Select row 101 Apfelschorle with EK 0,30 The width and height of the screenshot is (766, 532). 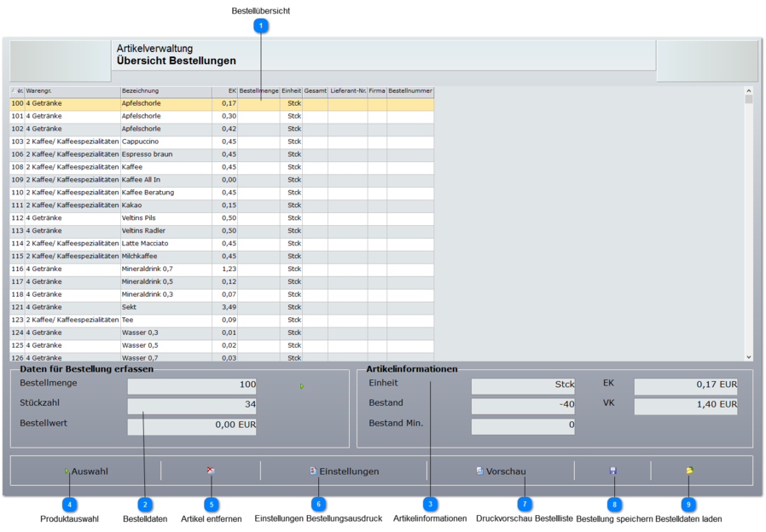pos(221,116)
